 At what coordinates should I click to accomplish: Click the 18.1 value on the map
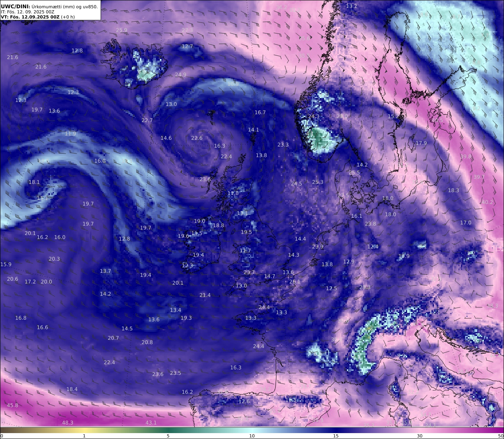coord(34,182)
